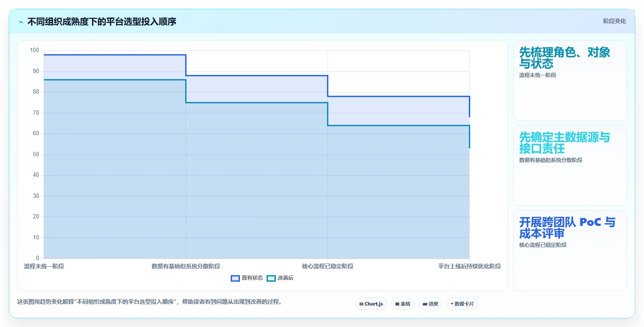Click the title 不同组织成熟度下的平台选型投入顺序
The height and width of the screenshot is (327, 644).
click(x=102, y=22)
